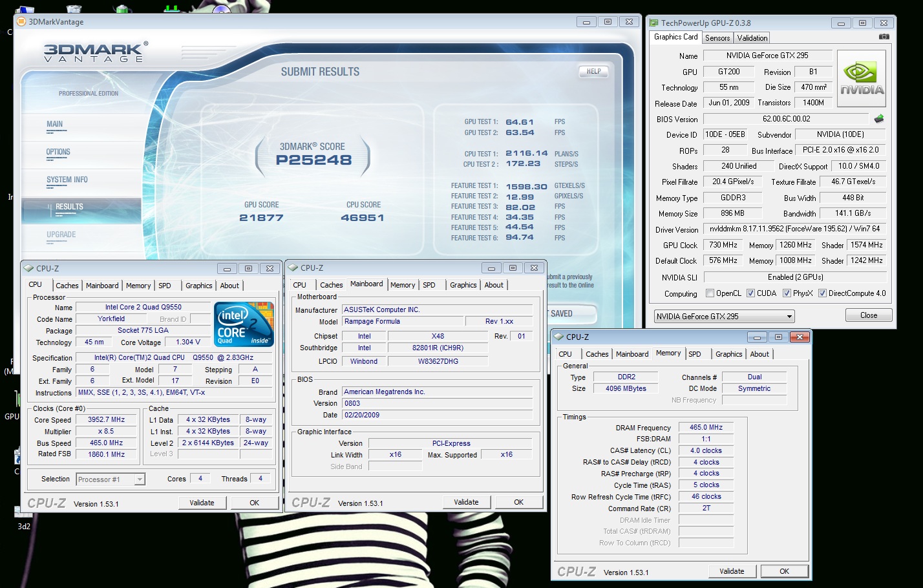
Task: Click the Core Speed 3952.7 MHz value
Action: pyautogui.click(x=106, y=419)
